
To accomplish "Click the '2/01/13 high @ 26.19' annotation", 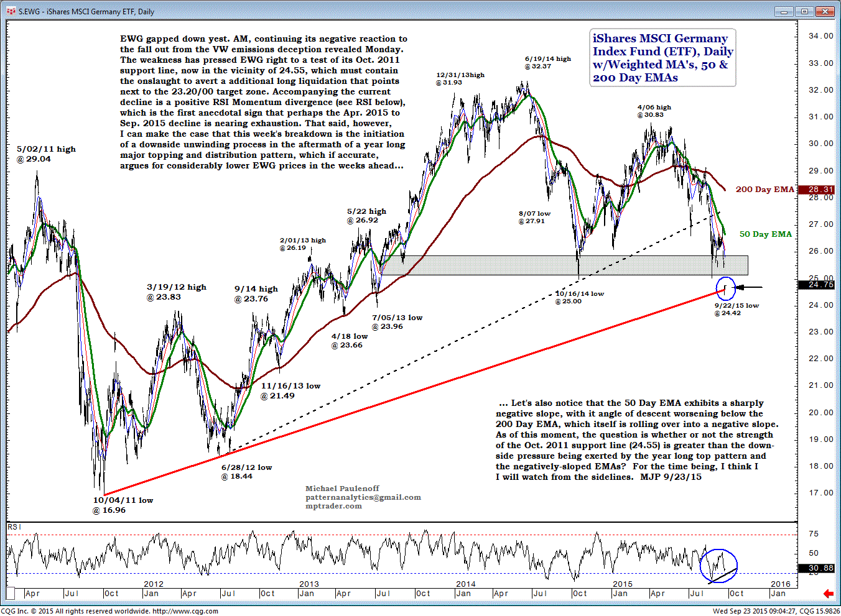I will (302, 244).
